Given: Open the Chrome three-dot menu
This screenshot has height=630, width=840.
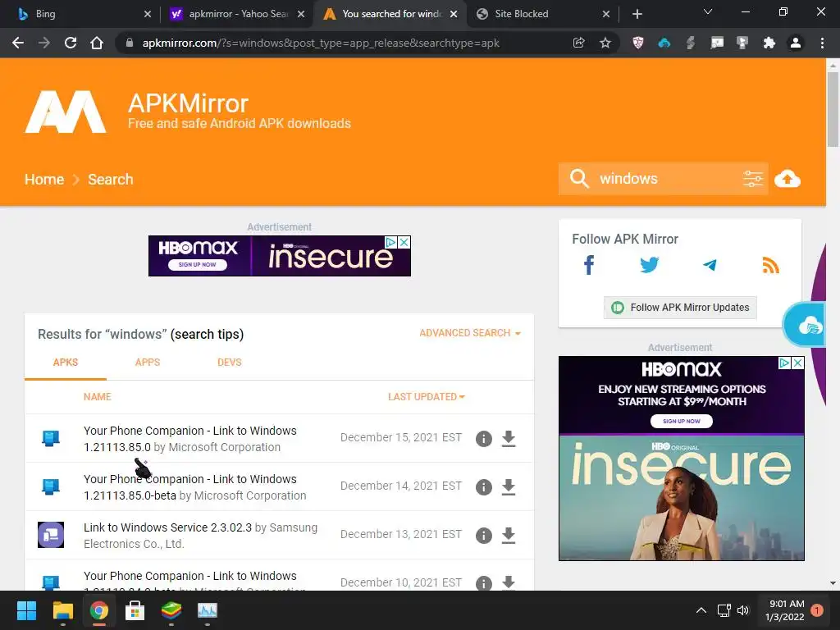Looking at the screenshot, I should (x=822, y=43).
